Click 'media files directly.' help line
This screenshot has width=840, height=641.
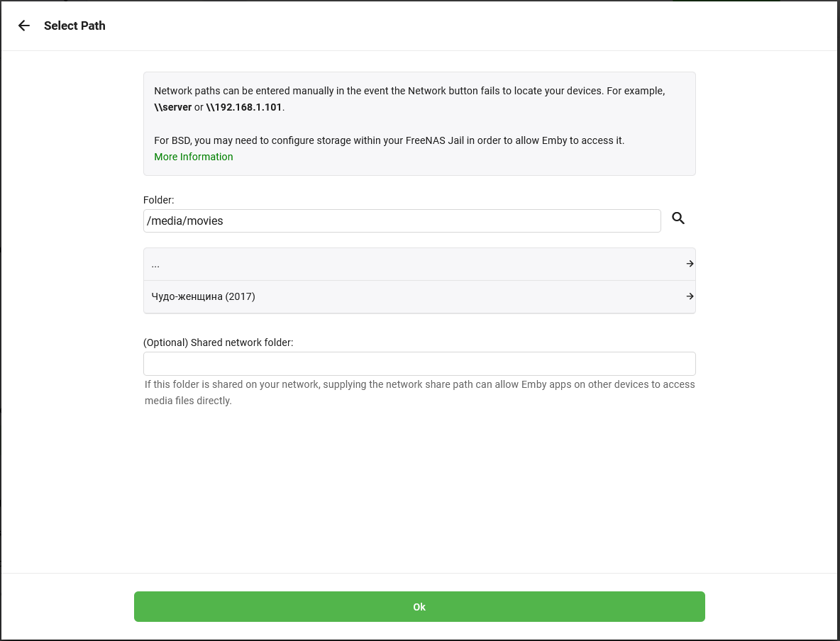coord(188,401)
